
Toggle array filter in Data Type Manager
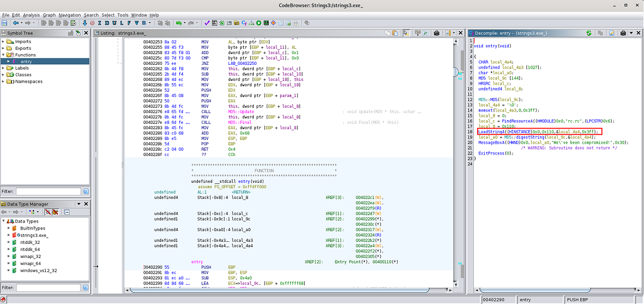pyautogui.click(x=48, y=212)
